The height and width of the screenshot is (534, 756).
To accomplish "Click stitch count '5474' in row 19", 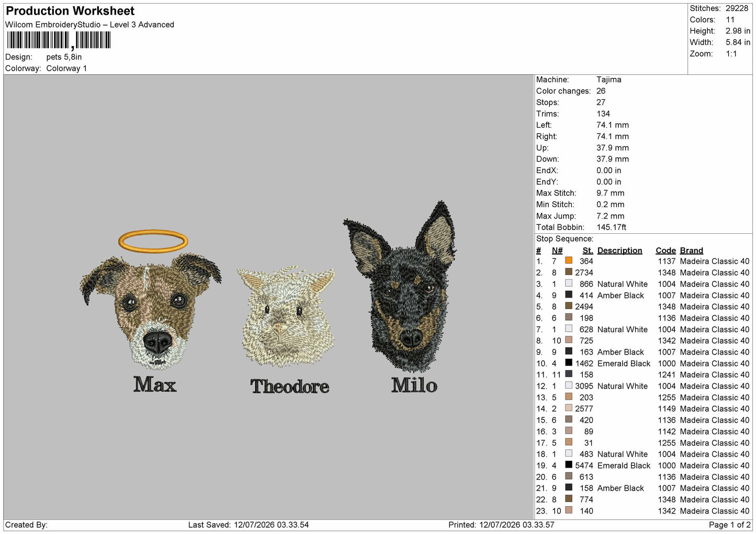I will point(584,465).
